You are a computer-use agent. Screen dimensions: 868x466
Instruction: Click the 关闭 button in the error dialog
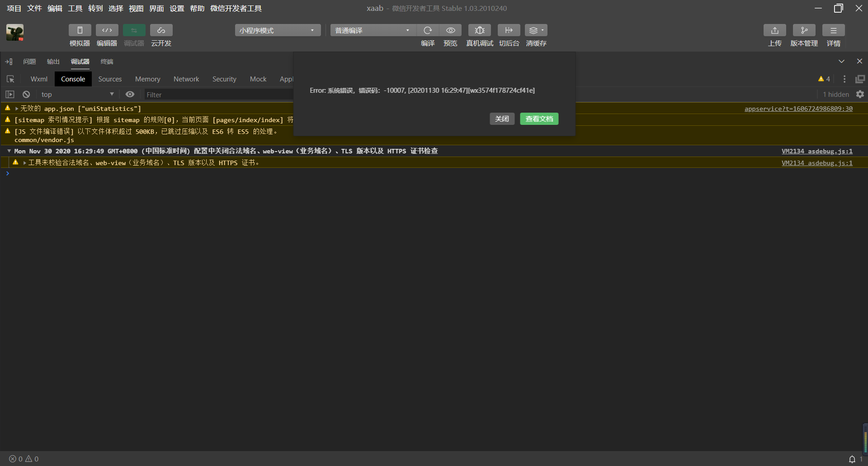point(502,119)
